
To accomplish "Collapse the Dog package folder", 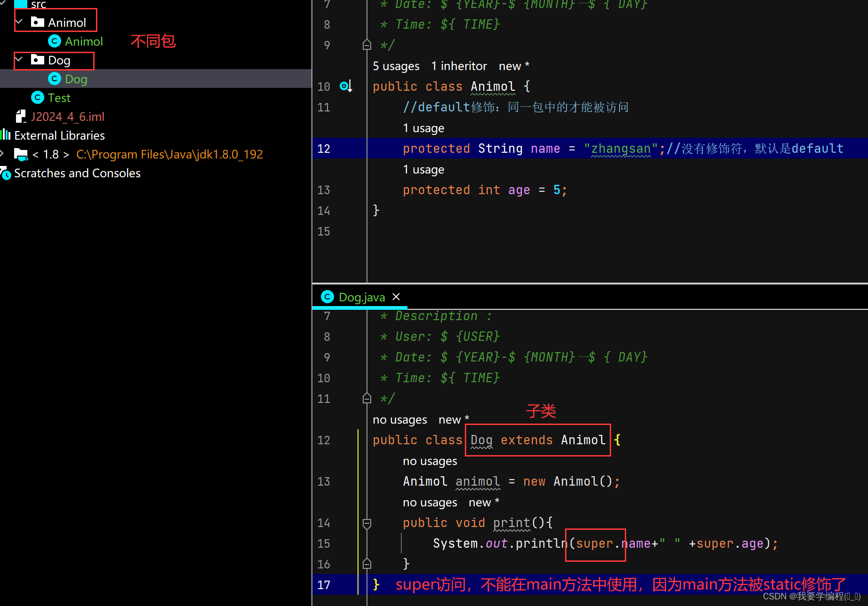I will coord(19,60).
